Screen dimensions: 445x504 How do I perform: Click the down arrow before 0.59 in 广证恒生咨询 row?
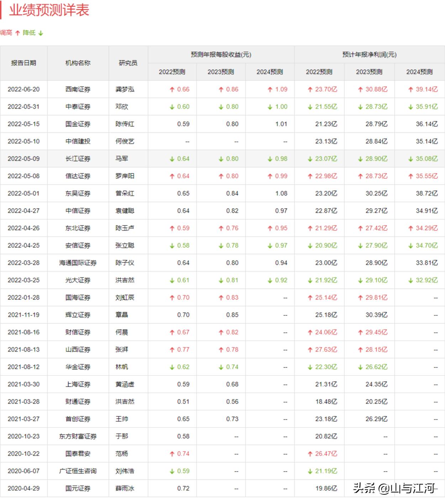click(172, 471)
